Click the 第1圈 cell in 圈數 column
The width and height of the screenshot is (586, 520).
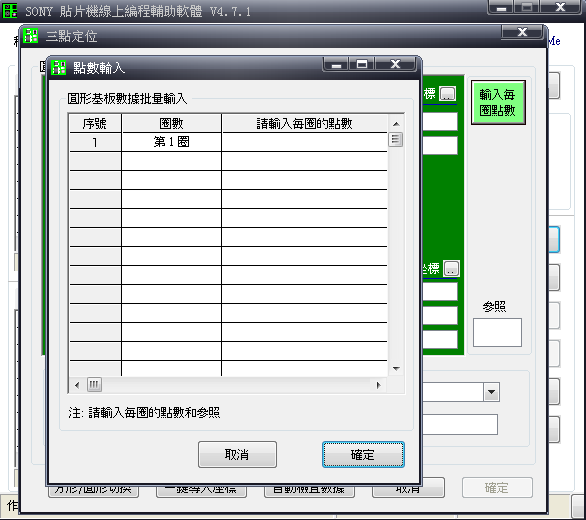(172, 142)
